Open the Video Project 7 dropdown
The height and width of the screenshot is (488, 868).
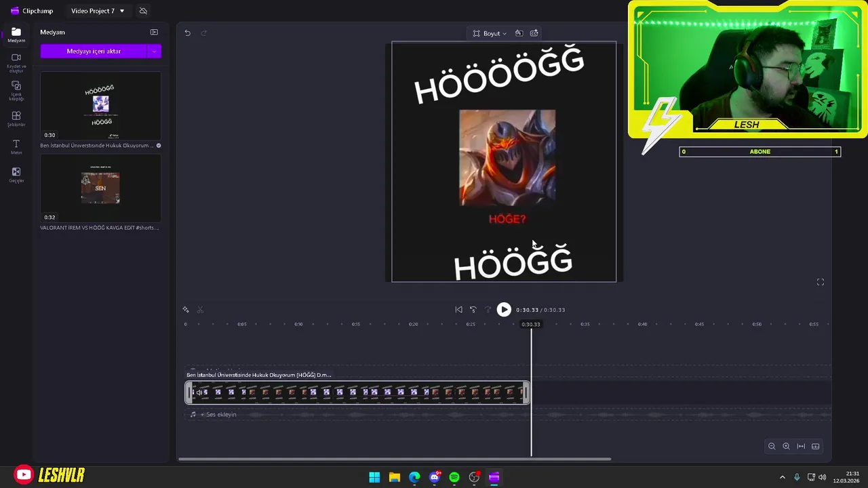coord(98,11)
